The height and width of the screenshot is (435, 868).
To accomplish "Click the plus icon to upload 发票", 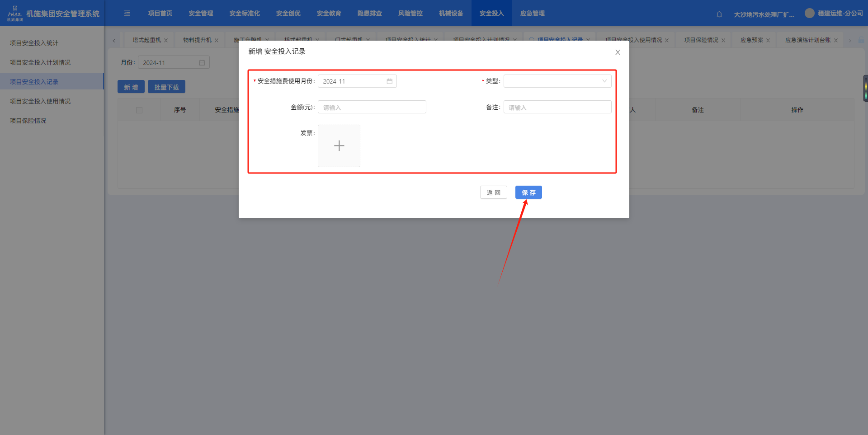I will pyautogui.click(x=339, y=146).
